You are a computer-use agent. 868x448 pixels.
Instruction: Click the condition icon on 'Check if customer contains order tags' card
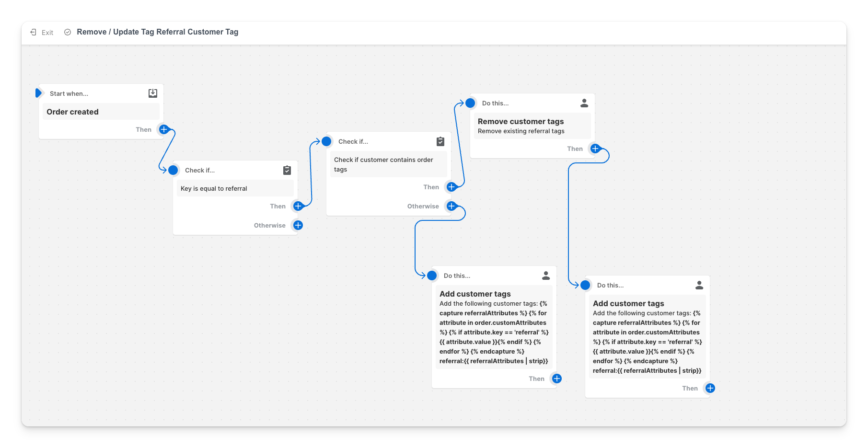tap(440, 141)
